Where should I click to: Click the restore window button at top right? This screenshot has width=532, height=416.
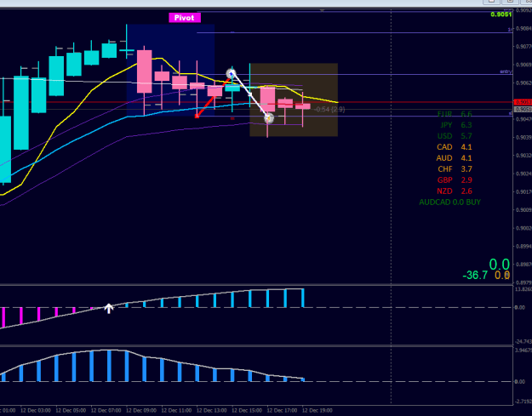[x=510, y=2]
